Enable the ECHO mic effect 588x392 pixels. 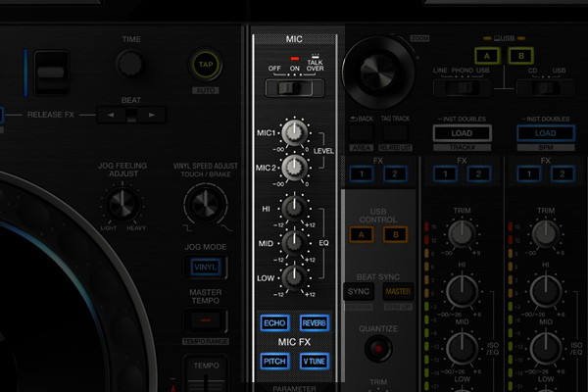point(274,323)
